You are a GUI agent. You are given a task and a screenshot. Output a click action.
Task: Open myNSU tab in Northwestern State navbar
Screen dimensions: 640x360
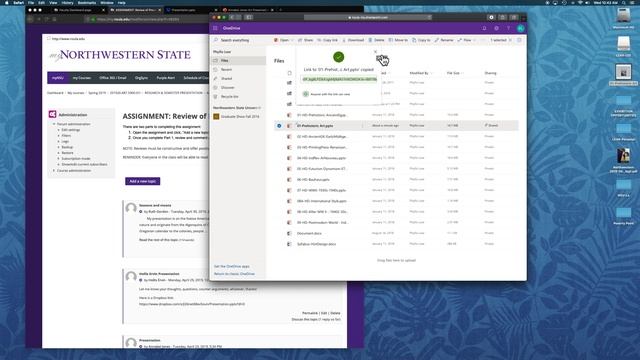[x=58, y=78]
